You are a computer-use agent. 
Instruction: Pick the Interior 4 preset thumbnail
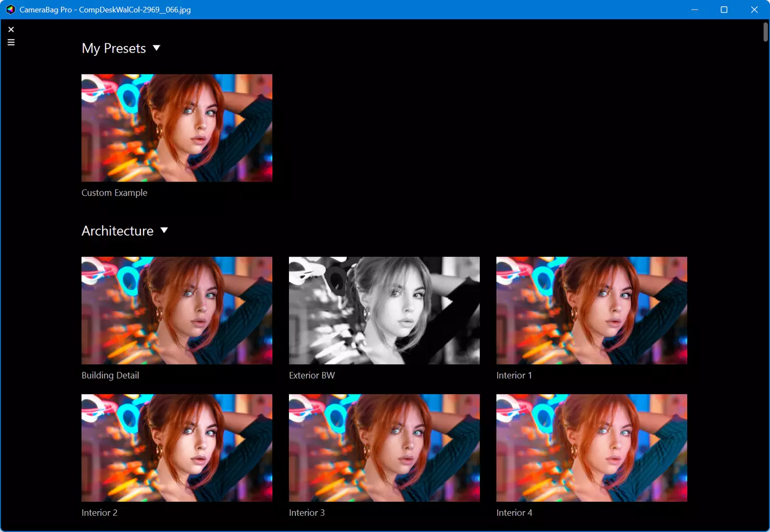point(592,448)
